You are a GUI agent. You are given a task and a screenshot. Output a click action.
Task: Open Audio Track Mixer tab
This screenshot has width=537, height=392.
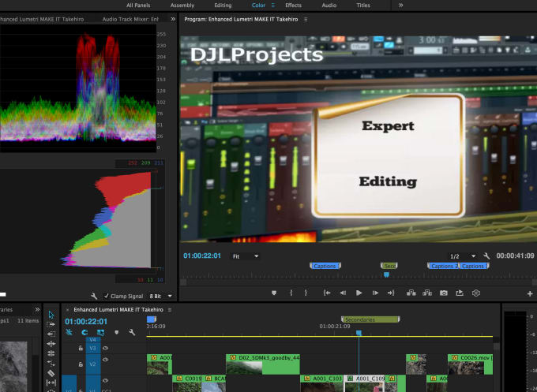(x=130, y=19)
